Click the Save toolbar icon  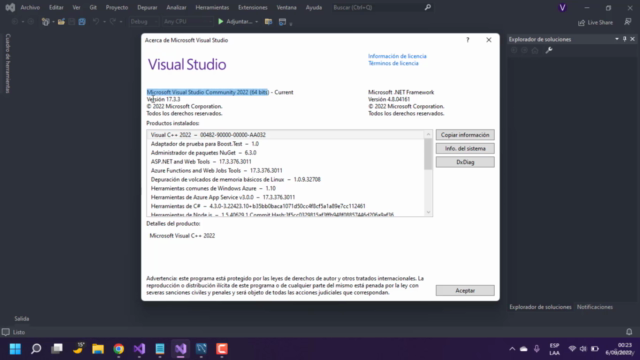72,22
